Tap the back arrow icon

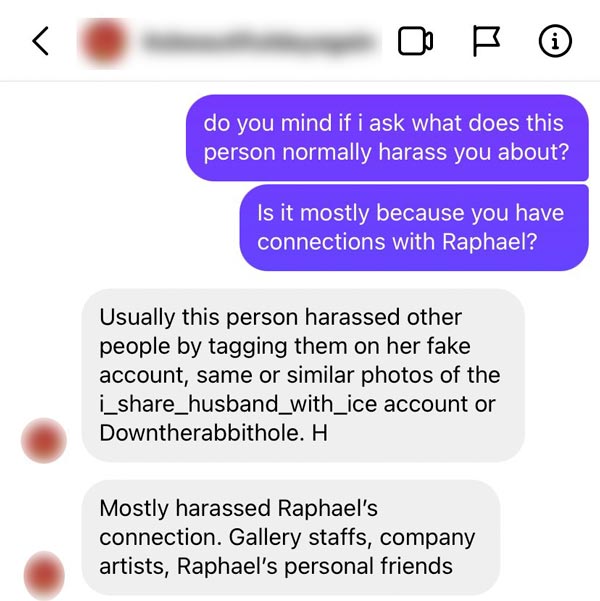[41, 41]
